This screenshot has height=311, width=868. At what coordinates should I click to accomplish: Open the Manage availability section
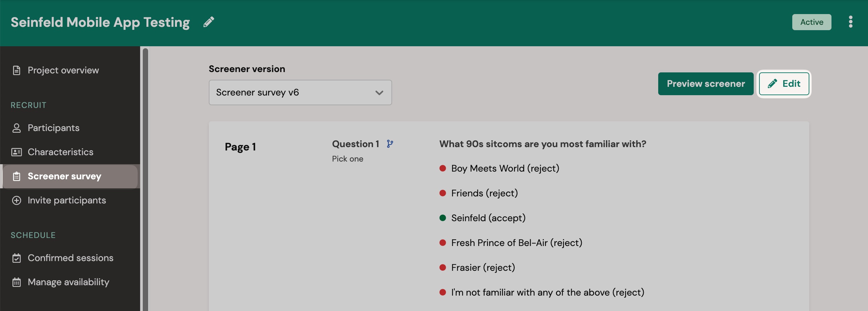click(x=68, y=282)
